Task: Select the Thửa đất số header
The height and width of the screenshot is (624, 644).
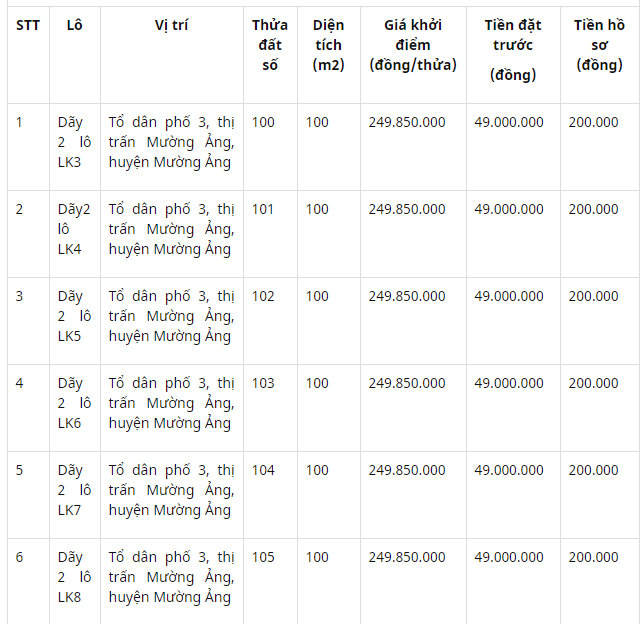Action: 270,45
